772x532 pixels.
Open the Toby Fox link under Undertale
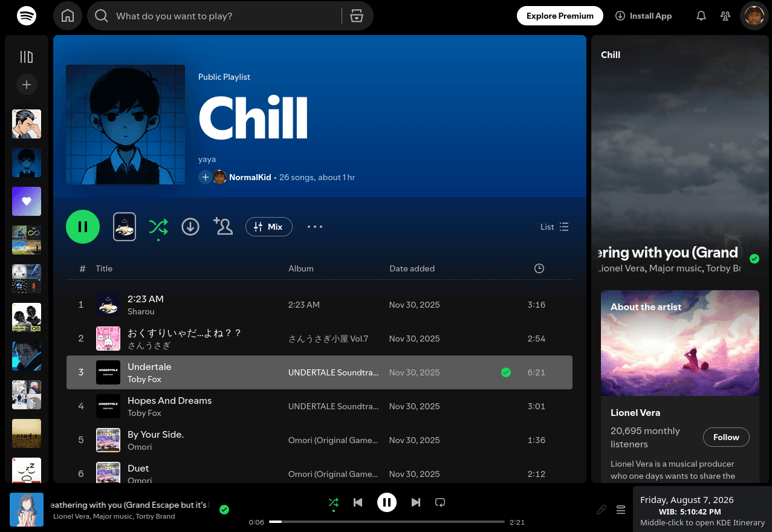144,379
